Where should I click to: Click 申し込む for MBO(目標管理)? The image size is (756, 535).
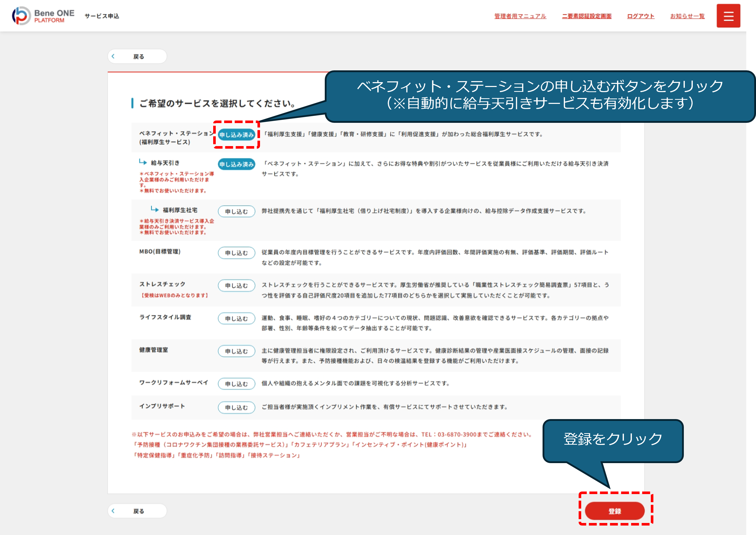point(236,253)
